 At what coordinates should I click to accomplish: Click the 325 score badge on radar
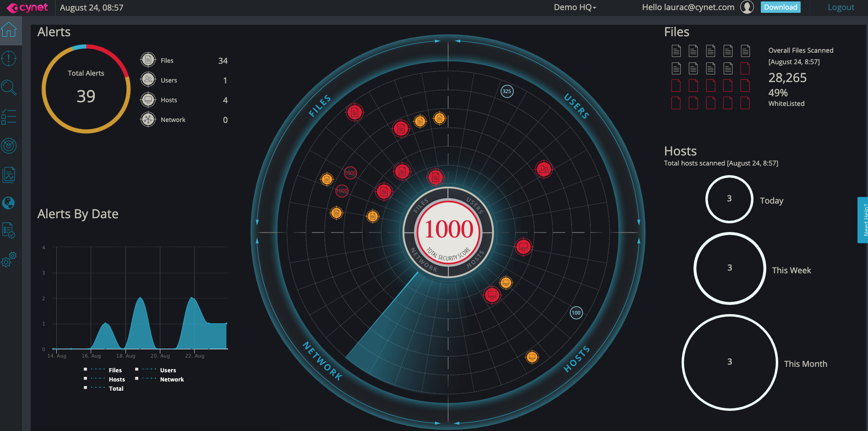[x=507, y=91]
